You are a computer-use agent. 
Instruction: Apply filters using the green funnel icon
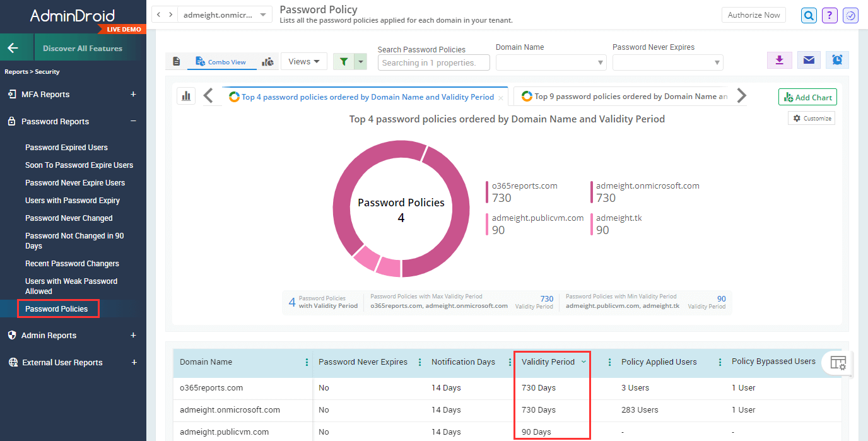(x=345, y=61)
